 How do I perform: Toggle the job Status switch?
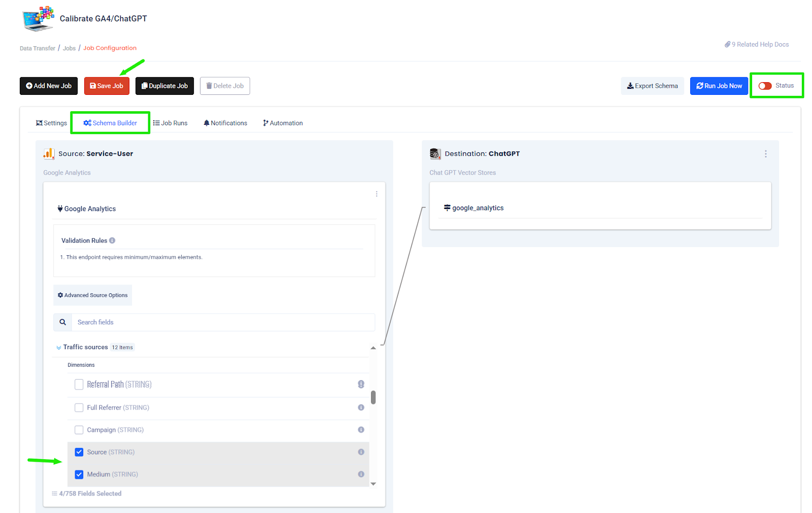(765, 86)
